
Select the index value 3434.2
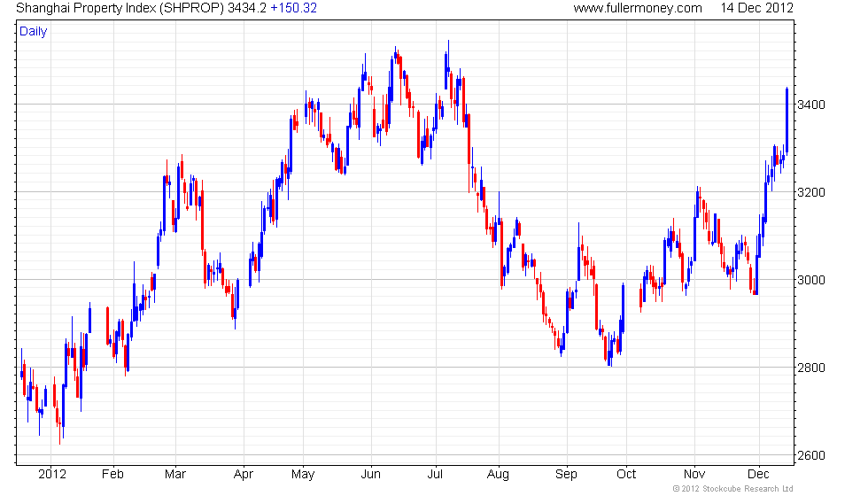pyautogui.click(x=247, y=8)
